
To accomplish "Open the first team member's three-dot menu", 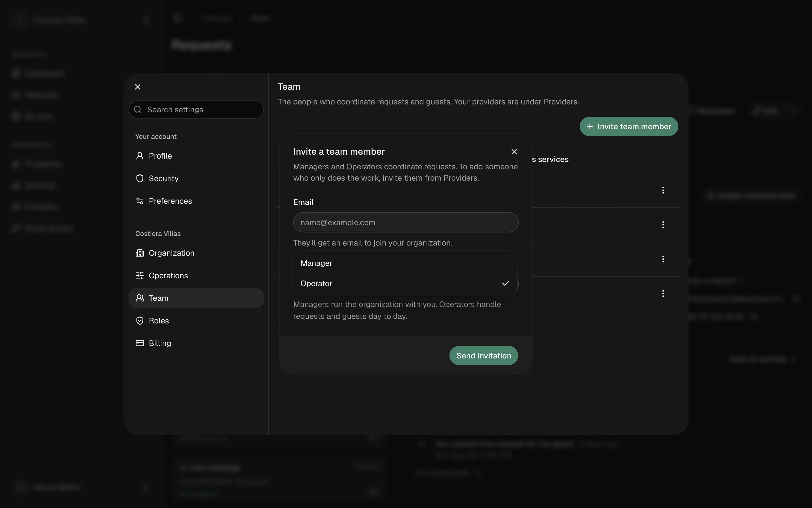I will [x=663, y=190].
